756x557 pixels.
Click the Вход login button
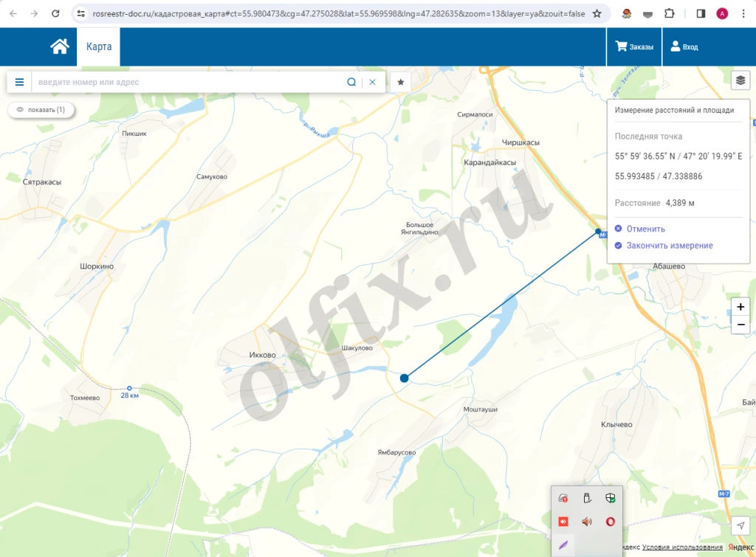pos(684,46)
